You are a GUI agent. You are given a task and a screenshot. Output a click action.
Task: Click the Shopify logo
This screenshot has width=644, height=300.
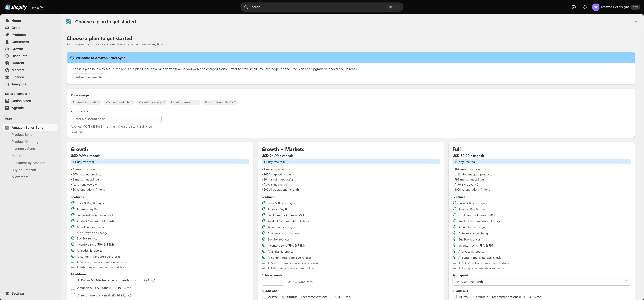click(x=16, y=7)
